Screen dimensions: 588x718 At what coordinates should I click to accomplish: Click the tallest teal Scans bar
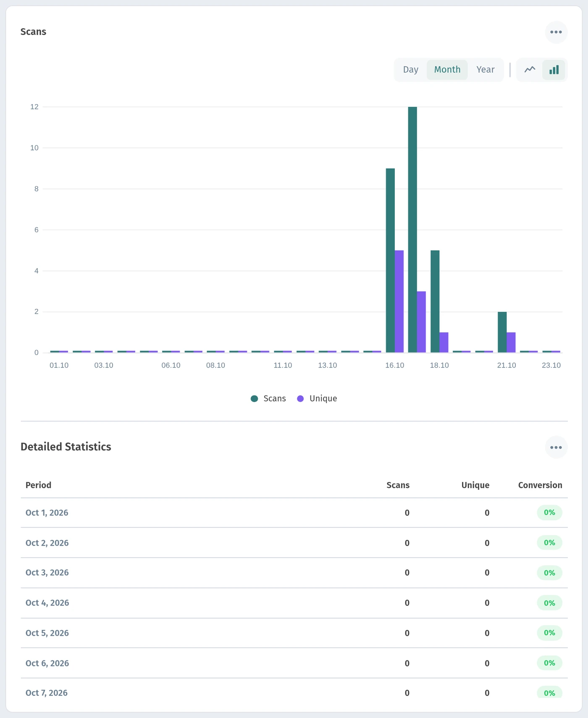[x=412, y=230]
